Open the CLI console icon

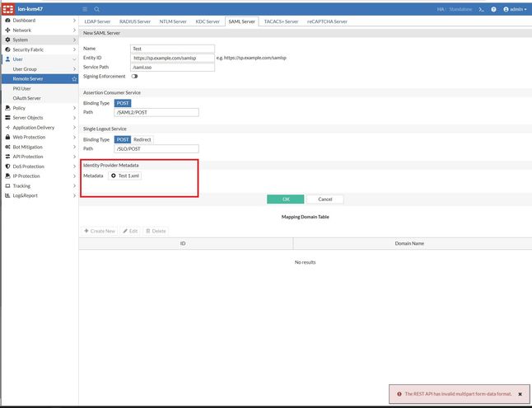481,9
